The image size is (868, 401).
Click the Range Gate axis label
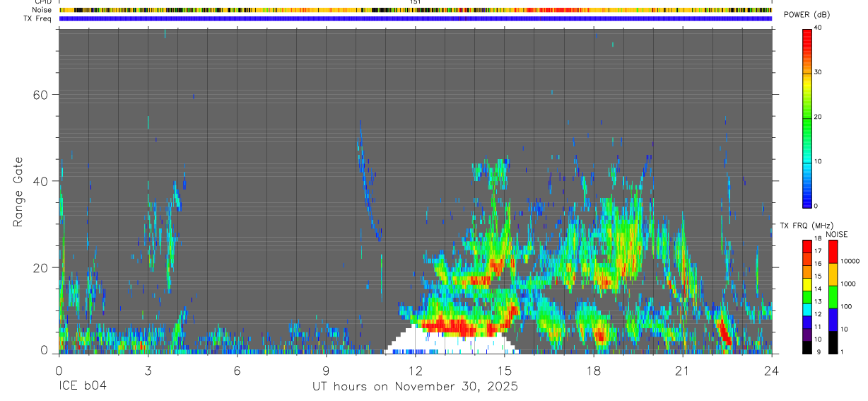[19, 192]
